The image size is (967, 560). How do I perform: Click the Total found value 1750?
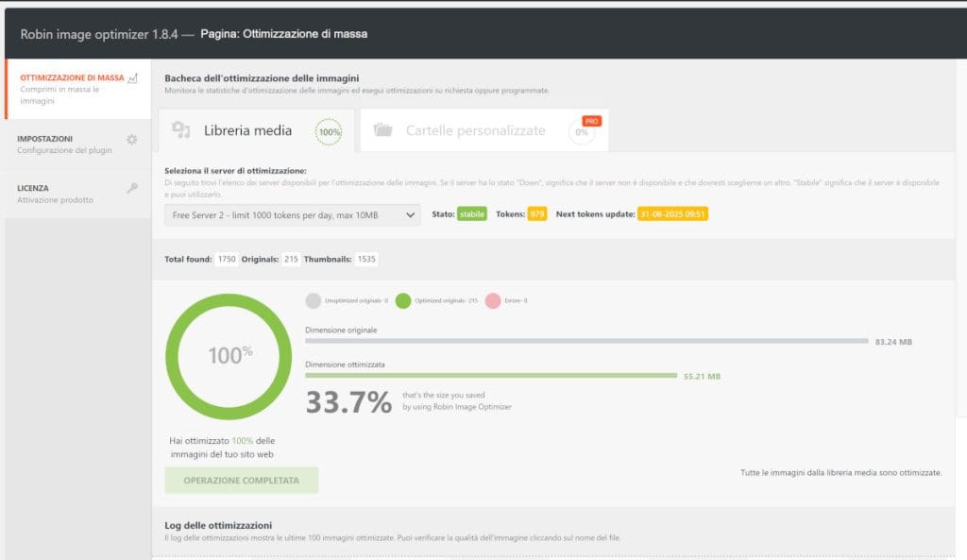[x=227, y=259]
